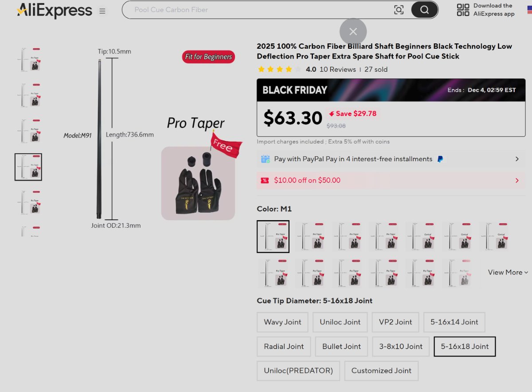Expand the PayPal installments details arrow
The image size is (532, 392).
point(517,159)
